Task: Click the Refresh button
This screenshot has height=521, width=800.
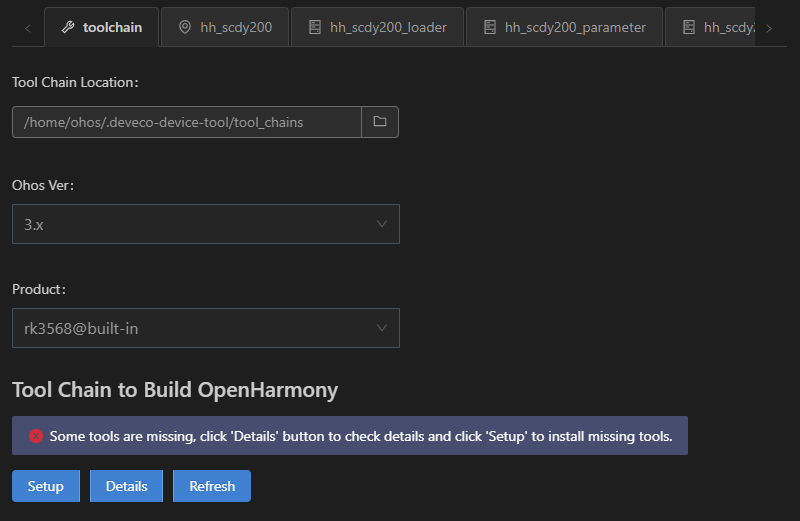Action: (x=212, y=486)
